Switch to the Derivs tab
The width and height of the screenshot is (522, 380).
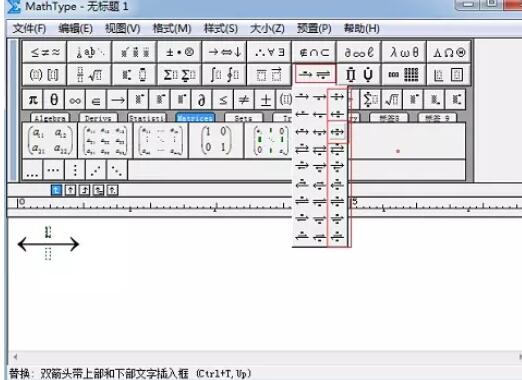tap(98, 118)
